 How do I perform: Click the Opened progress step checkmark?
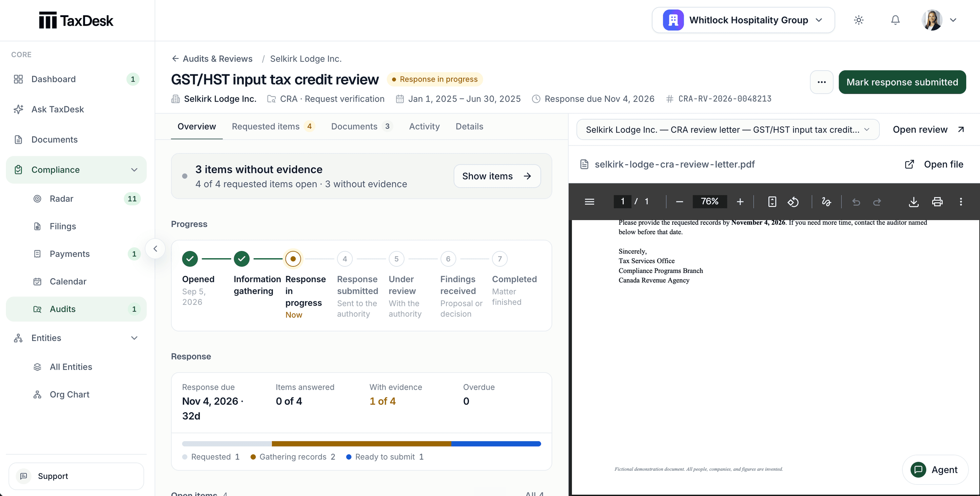(x=190, y=259)
